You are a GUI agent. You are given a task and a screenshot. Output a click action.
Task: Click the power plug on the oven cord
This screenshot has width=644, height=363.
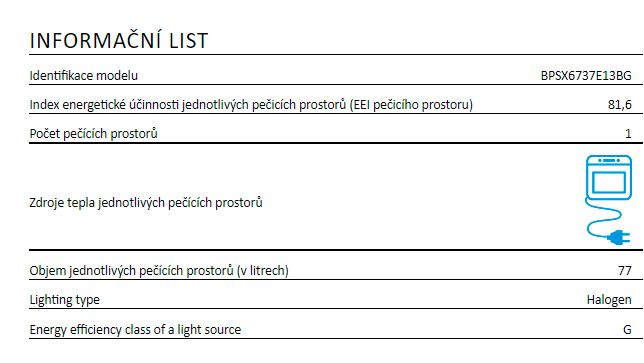619,237
